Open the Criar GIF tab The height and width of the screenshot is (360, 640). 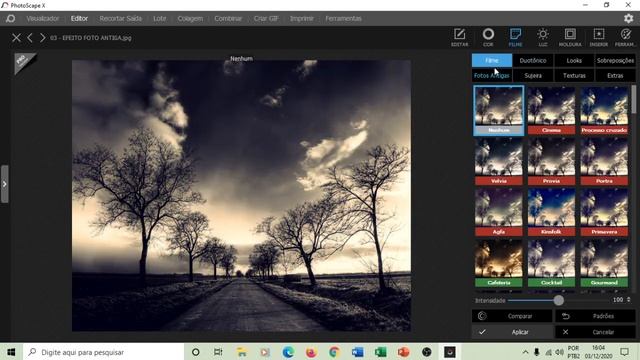point(266,18)
